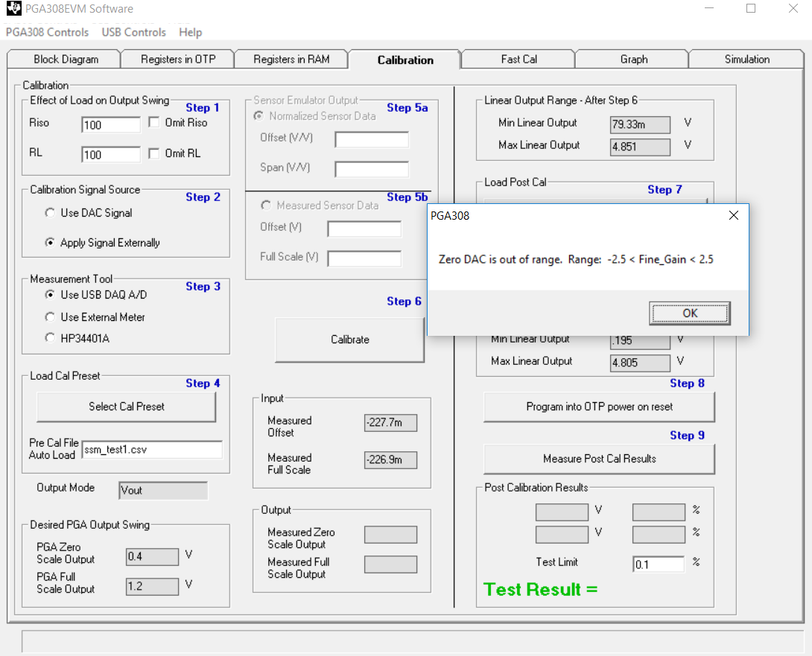Click the Measured Full Scale Output field
The height and width of the screenshot is (656, 812).
[x=390, y=565]
